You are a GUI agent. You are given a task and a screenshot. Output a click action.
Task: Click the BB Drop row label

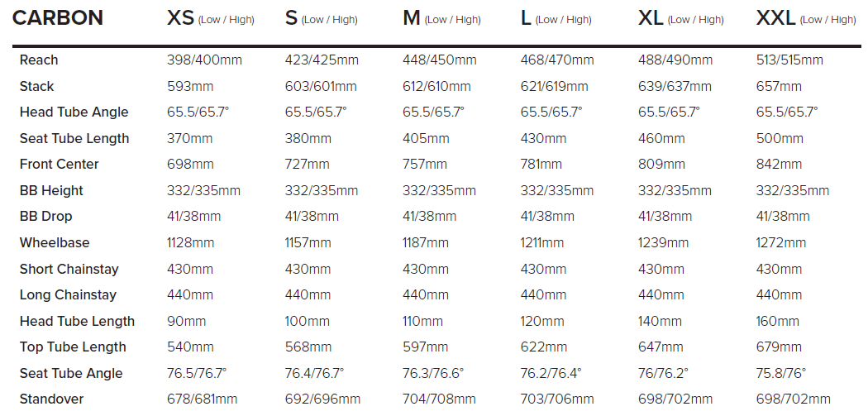[45, 216]
